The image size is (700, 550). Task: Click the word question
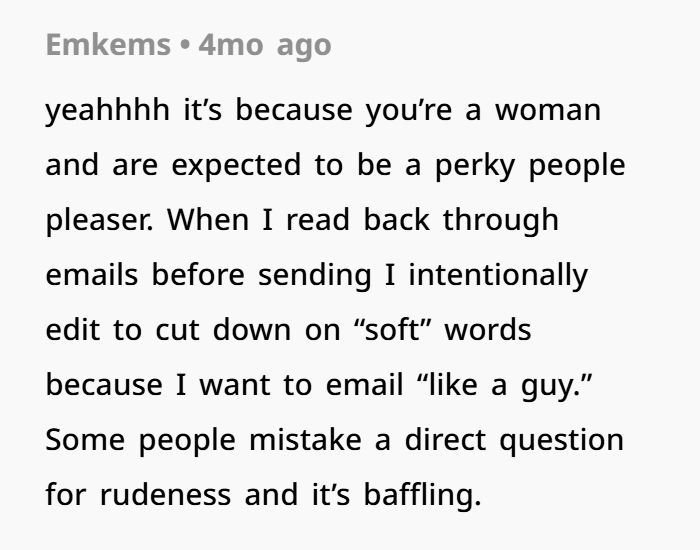pyautogui.click(x=561, y=441)
